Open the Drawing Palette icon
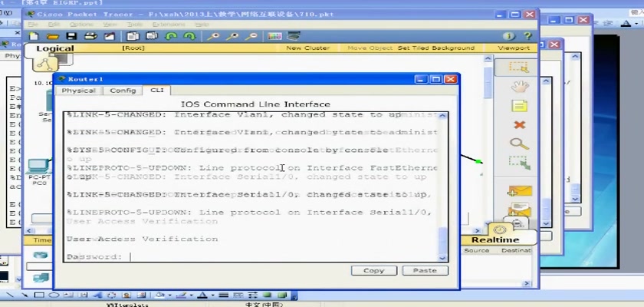Viewport: 644px width, 307px height. pyautogui.click(x=274, y=36)
